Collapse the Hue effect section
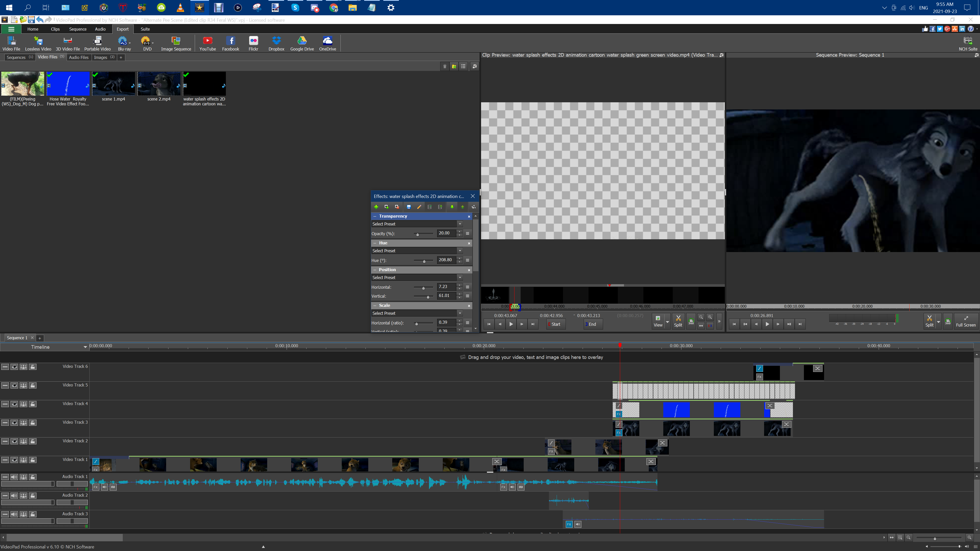The width and height of the screenshot is (980, 551). point(375,243)
